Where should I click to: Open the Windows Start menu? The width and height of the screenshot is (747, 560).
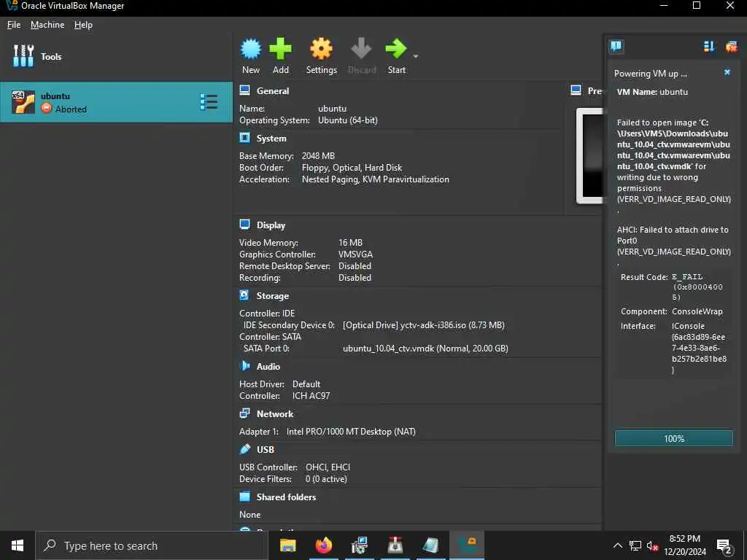[18, 545]
